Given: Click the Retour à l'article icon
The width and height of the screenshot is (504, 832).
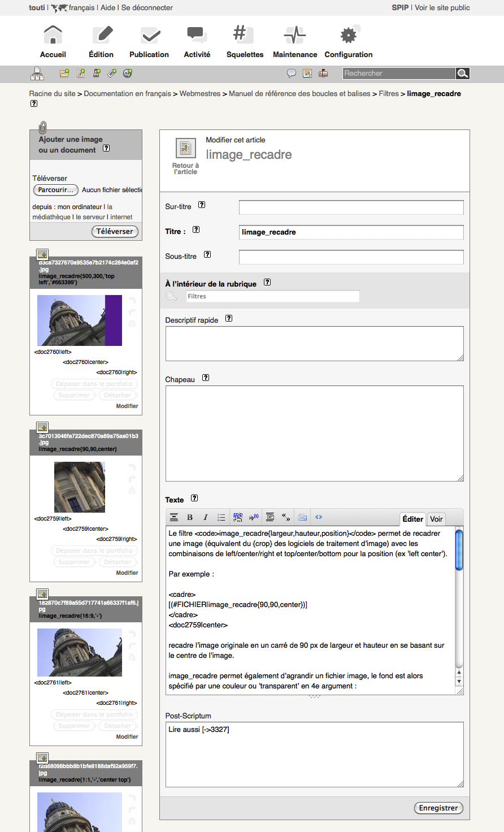Looking at the screenshot, I should pos(185,149).
